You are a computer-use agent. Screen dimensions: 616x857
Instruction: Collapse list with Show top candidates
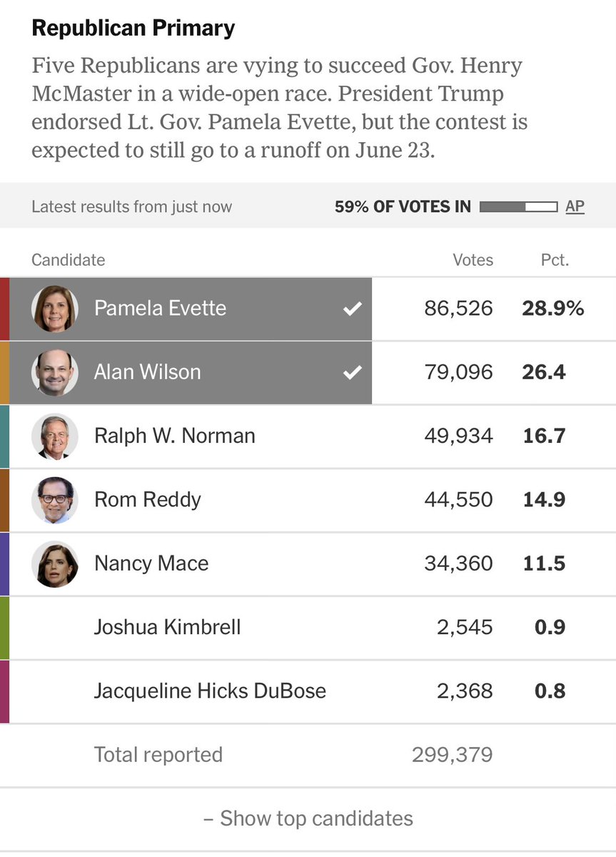tap(308, 818)
